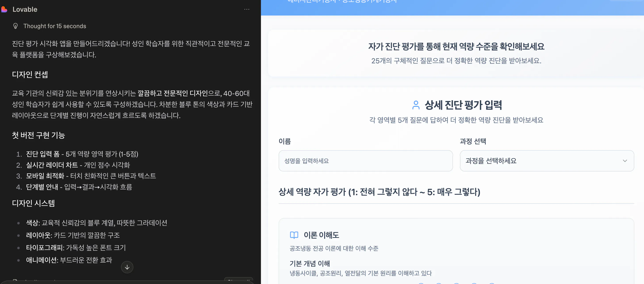The image size is (644, 284).
Task: Click the scroll-to-bottom arrow button
Action: click(127, 267)
